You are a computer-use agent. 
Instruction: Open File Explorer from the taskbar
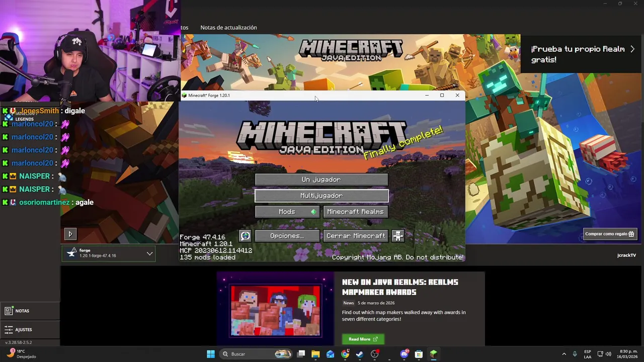315,354
